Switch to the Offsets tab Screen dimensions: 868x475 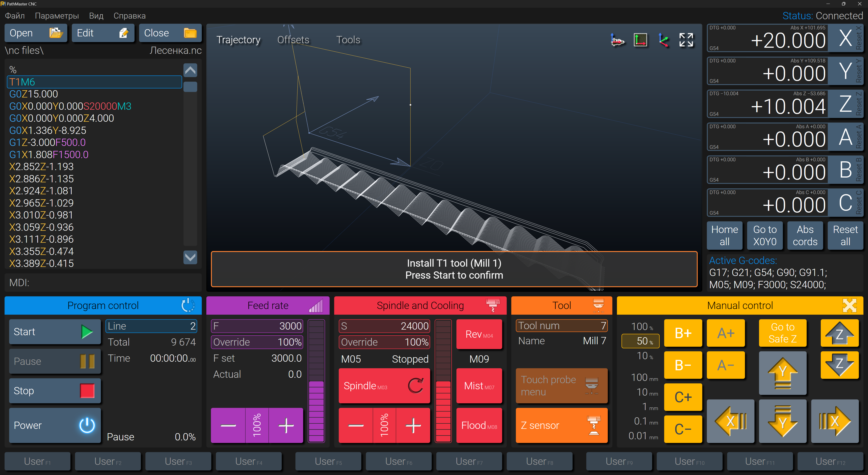click(293, 40)
